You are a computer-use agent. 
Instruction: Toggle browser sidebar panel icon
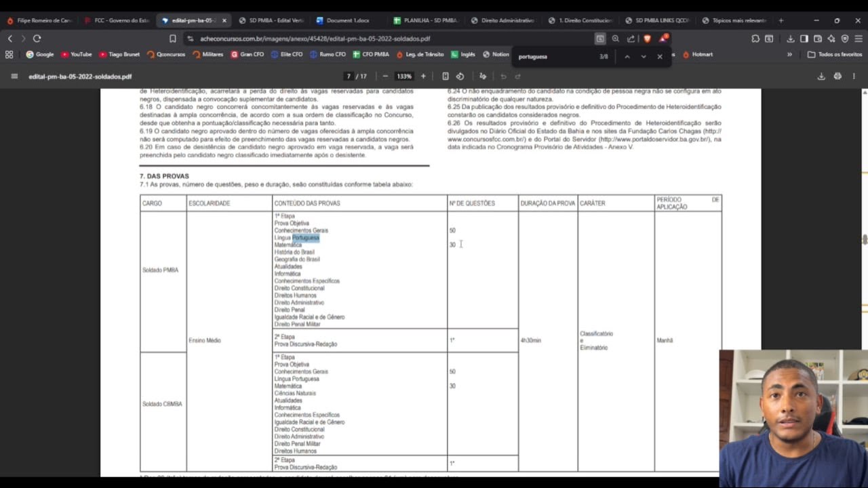click(804, 39)
